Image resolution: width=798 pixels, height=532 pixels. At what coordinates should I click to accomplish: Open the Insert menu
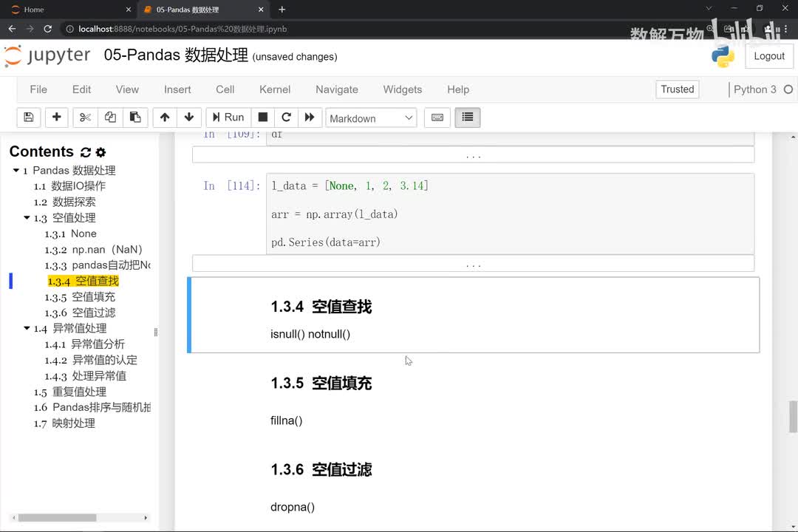pos(177,89)
